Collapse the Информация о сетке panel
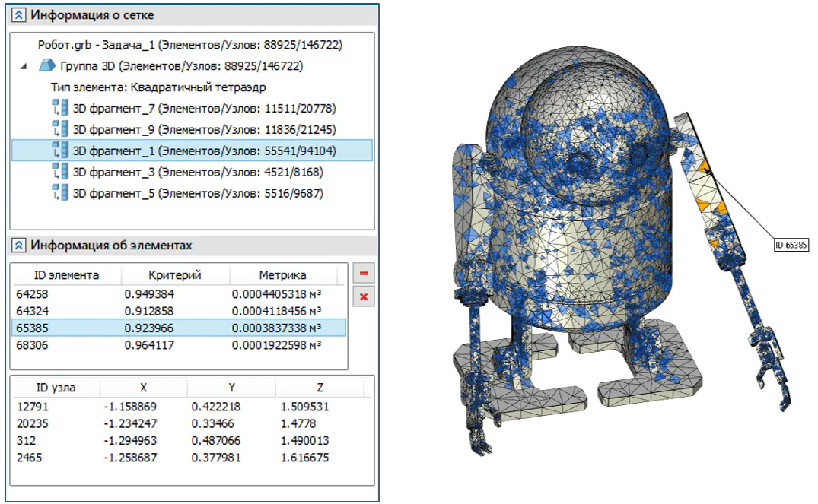Viewport: 818px width, 504px height. (x=18, y=15)
